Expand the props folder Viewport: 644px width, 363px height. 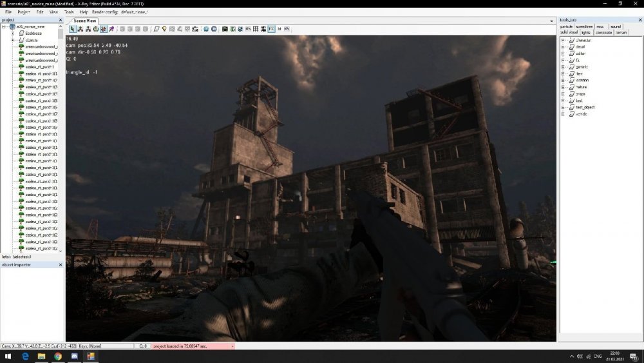tap(563, 94)
